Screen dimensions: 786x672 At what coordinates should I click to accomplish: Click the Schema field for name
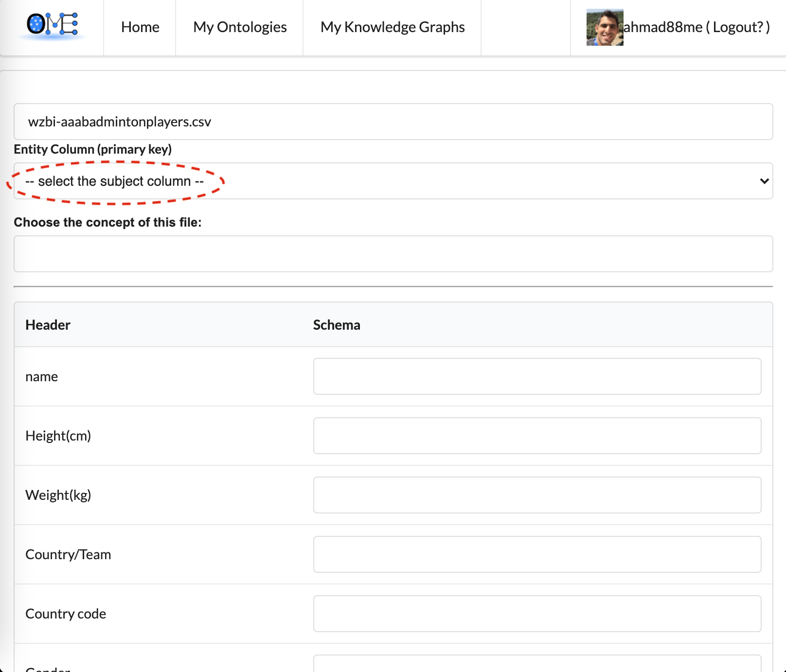[537, 376]
